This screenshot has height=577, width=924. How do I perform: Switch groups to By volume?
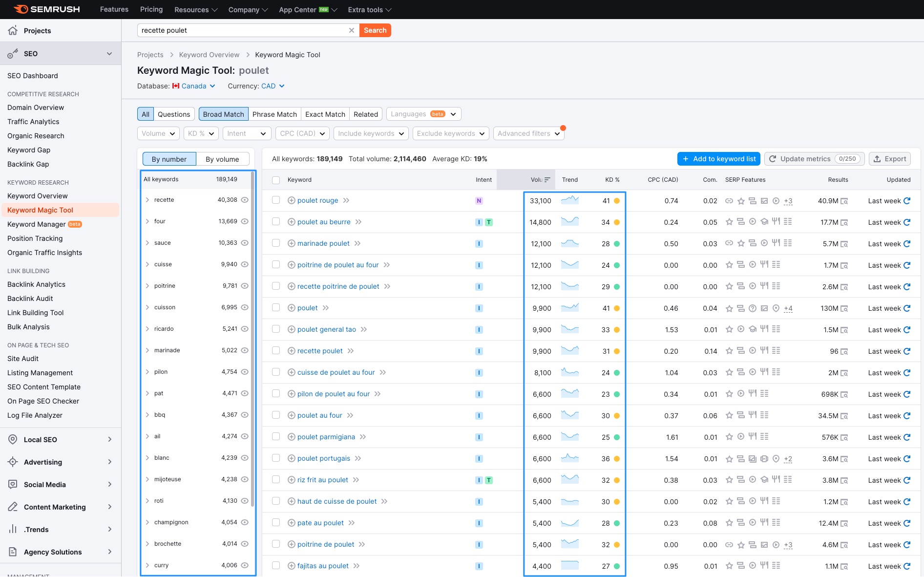(222, 159)
